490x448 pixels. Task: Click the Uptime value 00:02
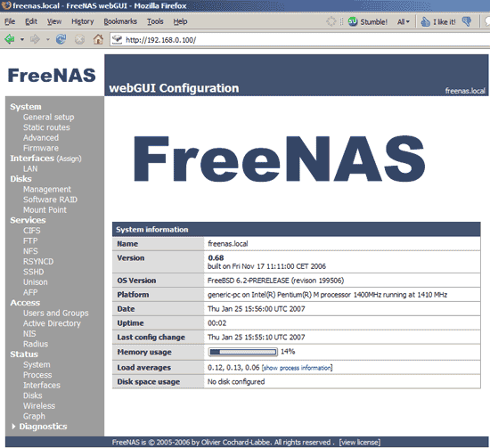[216, 323]
